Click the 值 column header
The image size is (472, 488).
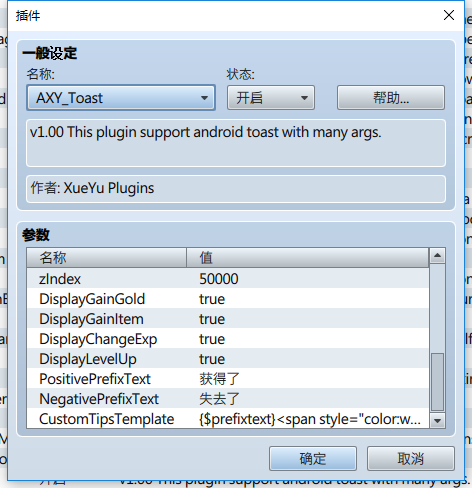(307, 258)
